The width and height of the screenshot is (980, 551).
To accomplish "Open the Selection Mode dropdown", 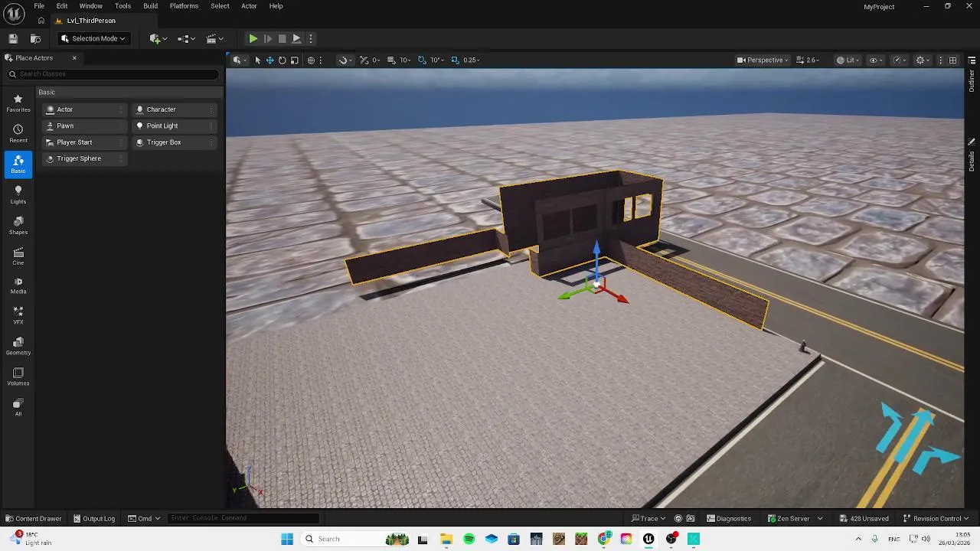I will point(93,38).
